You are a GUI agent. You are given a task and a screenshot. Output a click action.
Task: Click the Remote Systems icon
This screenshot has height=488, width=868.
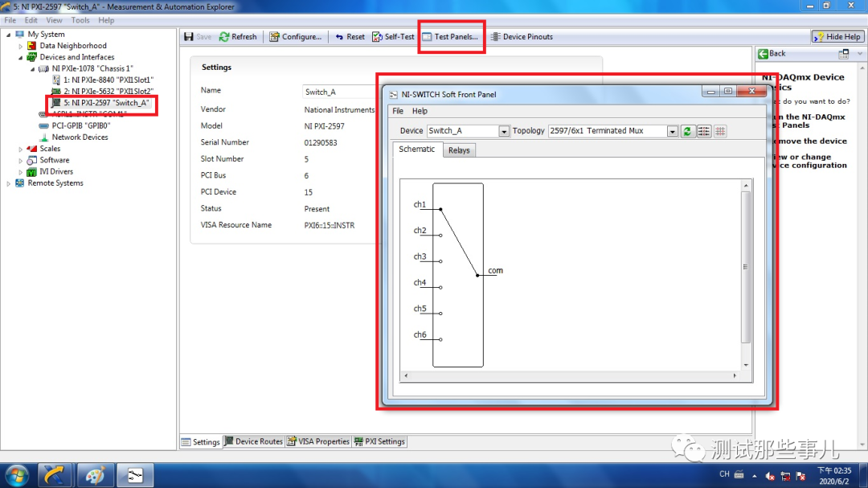[x=20, y=182]
